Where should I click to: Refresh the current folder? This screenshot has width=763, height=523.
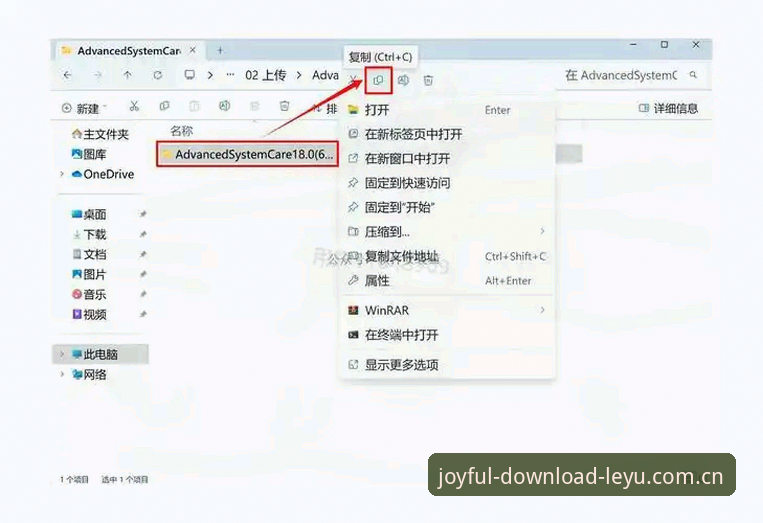click(x=158, y=75)
